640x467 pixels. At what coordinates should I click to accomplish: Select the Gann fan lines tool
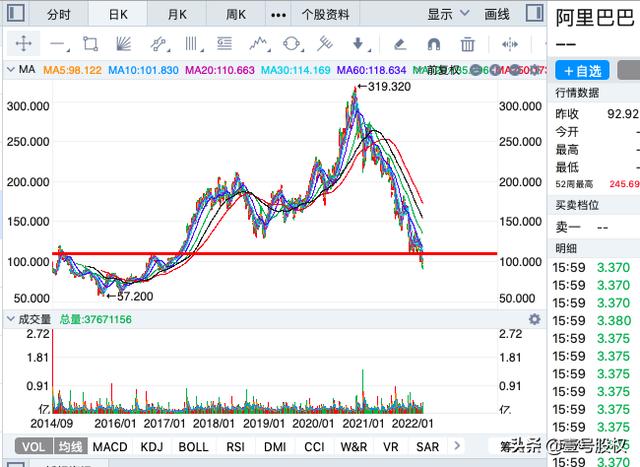(123, 44)
